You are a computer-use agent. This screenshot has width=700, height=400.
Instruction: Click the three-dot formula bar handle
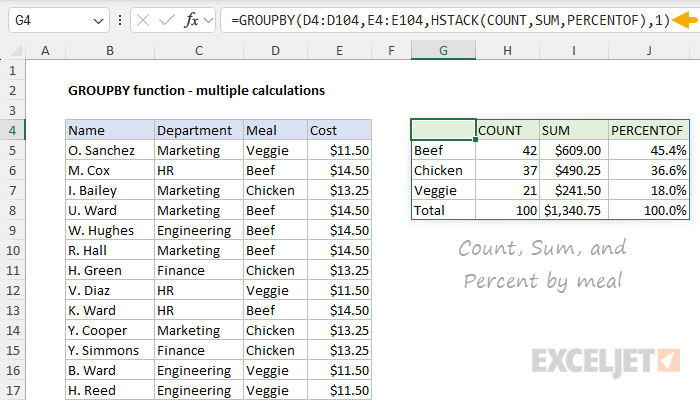click(120, 21)
